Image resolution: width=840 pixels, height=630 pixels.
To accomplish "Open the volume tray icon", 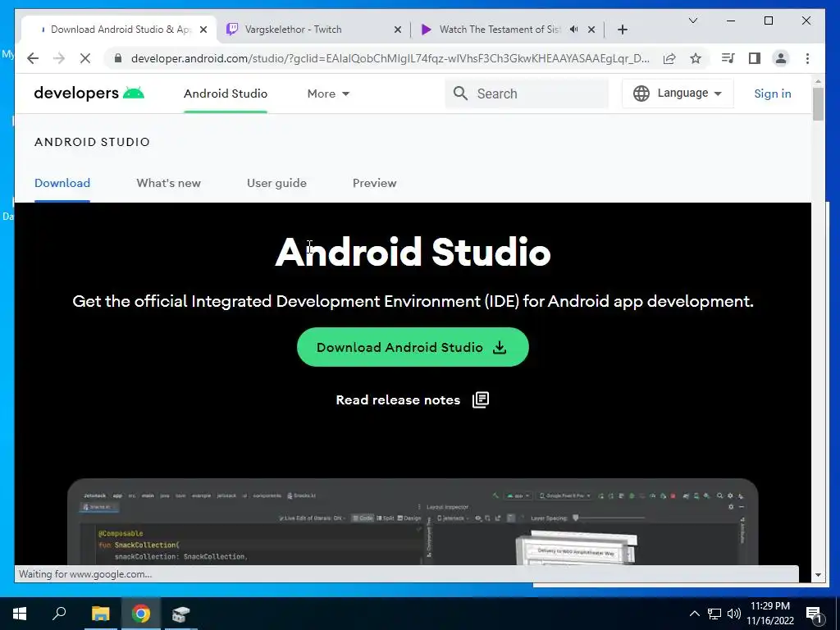I will click(x=734, y=614).
